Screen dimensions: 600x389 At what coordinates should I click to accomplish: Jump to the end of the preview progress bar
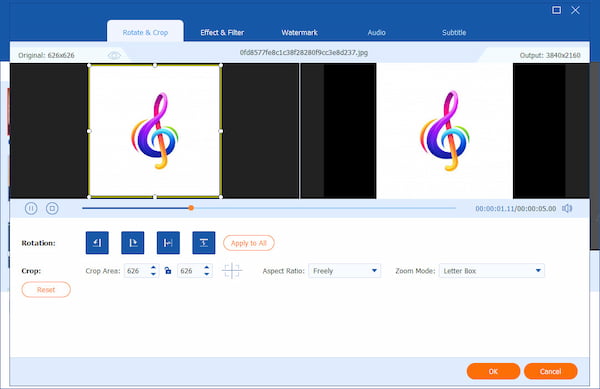click(455, 208)
